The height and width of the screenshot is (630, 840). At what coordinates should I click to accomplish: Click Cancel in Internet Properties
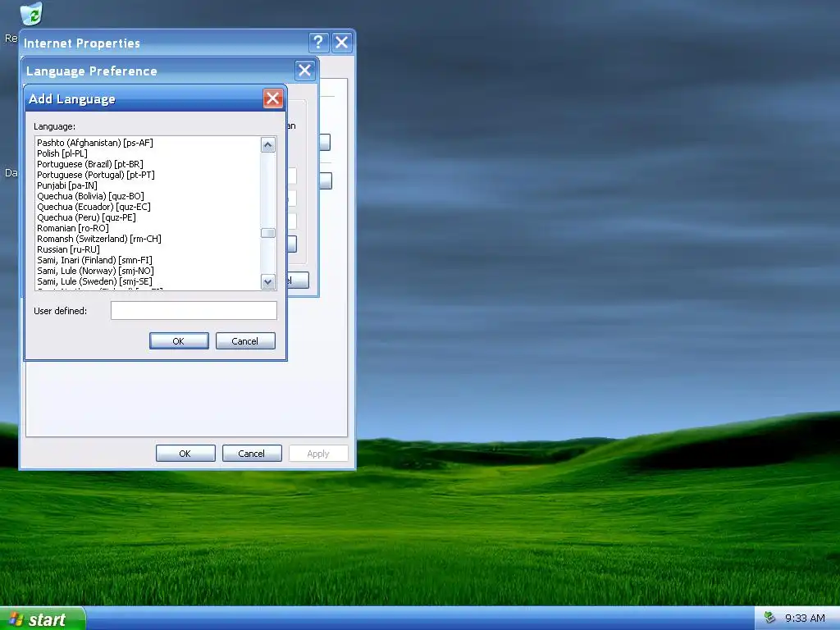tap(252, 454)
